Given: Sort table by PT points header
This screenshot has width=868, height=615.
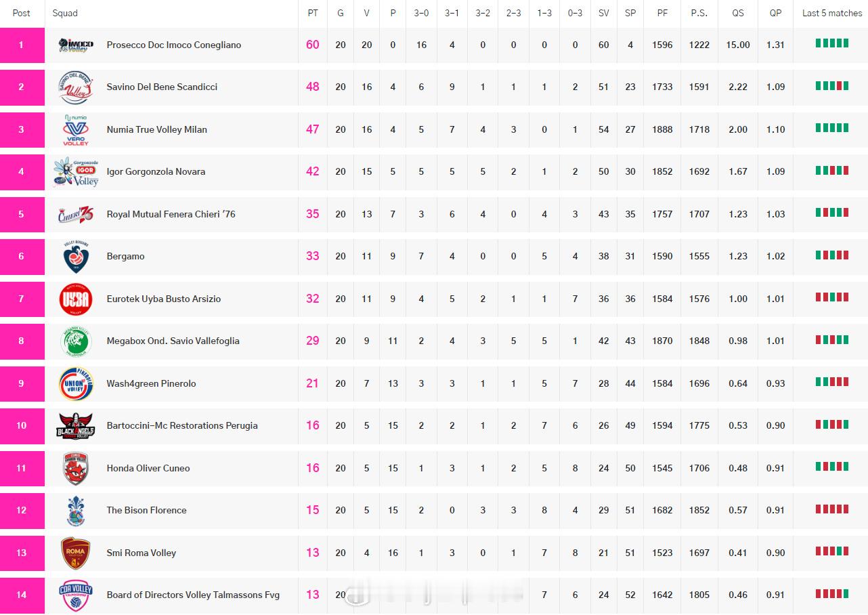Looking at the screenshot, I should pos(313,13).
